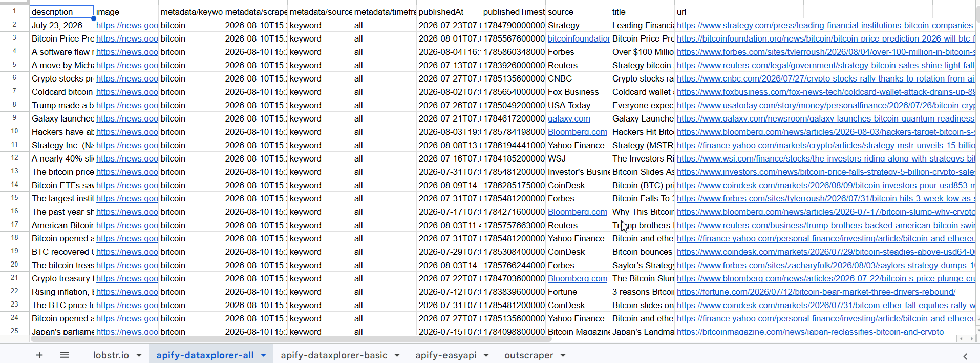Open the usatoday.com personalfinance URL
This screenshot has height=363, width=980.
click(826, 105)
